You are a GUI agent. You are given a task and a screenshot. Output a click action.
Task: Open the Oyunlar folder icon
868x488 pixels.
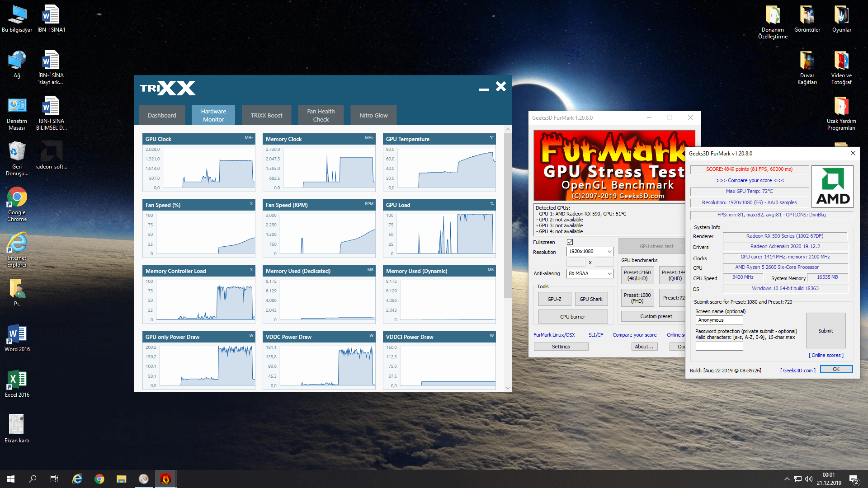[841, 15]
